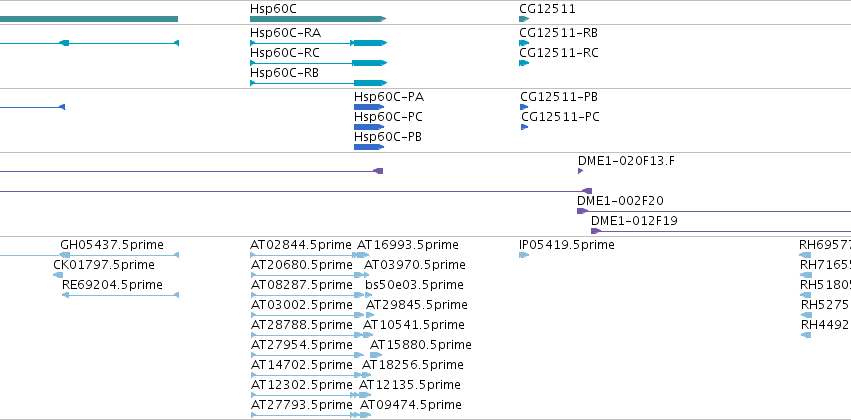Select transcript Hsp60C-RC label
The image size is (851, 420).
[x=285, y=53]
